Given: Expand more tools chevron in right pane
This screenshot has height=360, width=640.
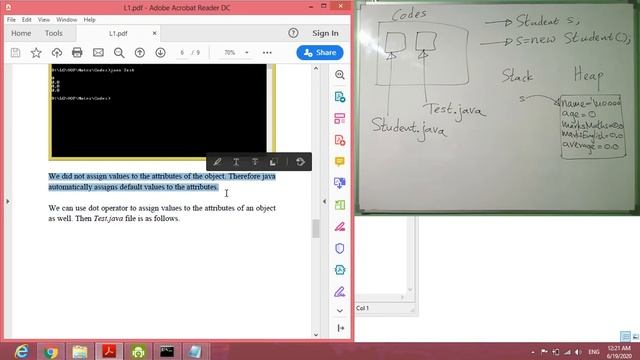Looking at the screenshot, I should click(x=340, y=311).
